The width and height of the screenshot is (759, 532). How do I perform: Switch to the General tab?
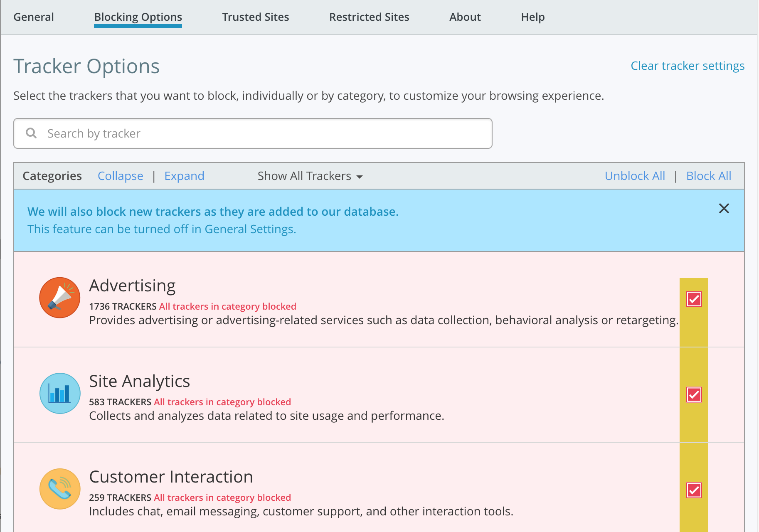click(34, 17)
